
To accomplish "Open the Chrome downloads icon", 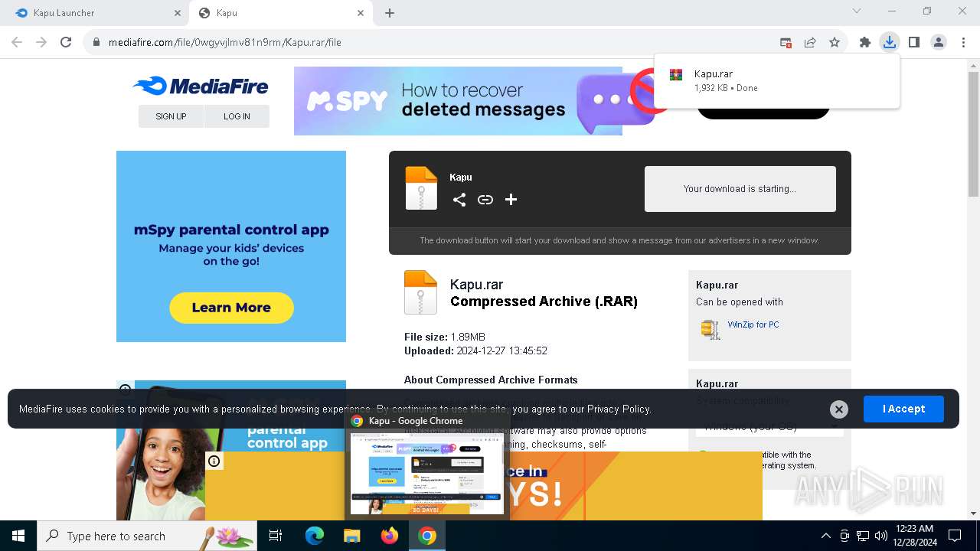I will click(x=889, y=43).
